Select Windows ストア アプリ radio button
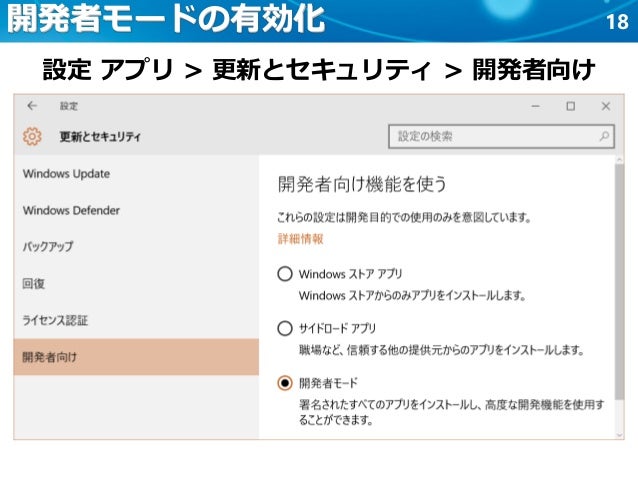 [x=285, y=273]
